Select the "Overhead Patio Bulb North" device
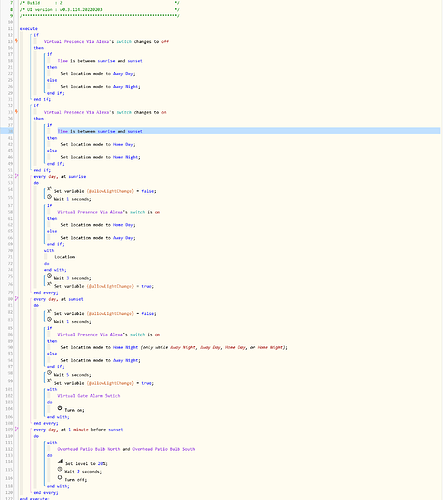 (89, 449)
